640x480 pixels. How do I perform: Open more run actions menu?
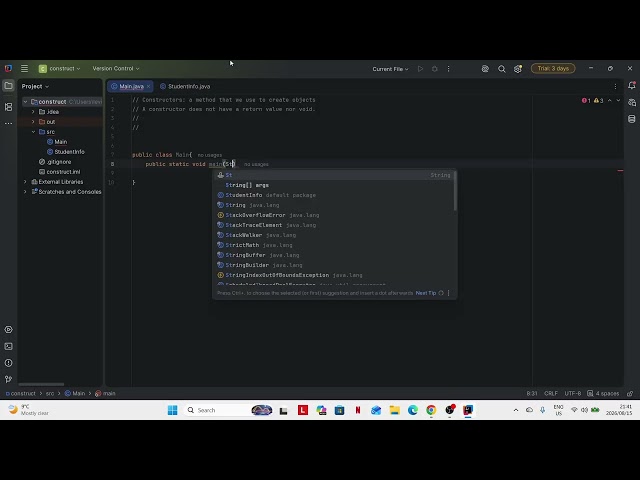pyautogui.click(x=449, y=69)
